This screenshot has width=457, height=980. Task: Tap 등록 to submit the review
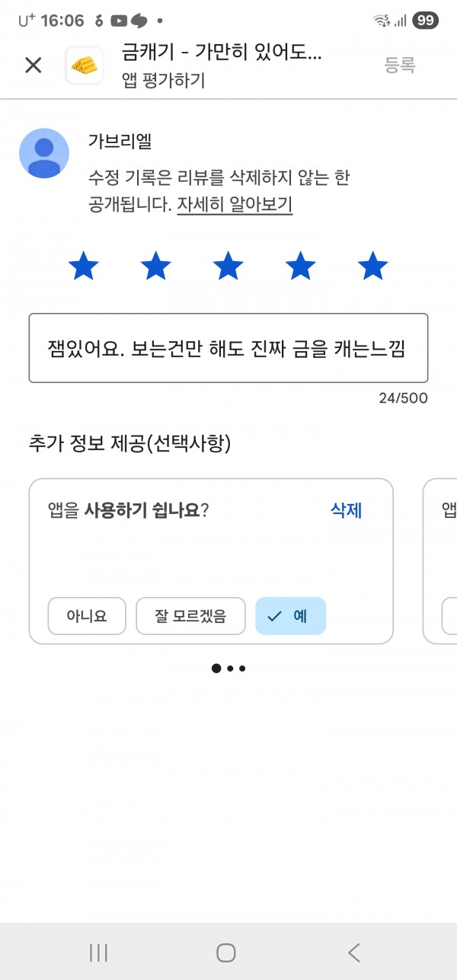click(x=399, y=65)
